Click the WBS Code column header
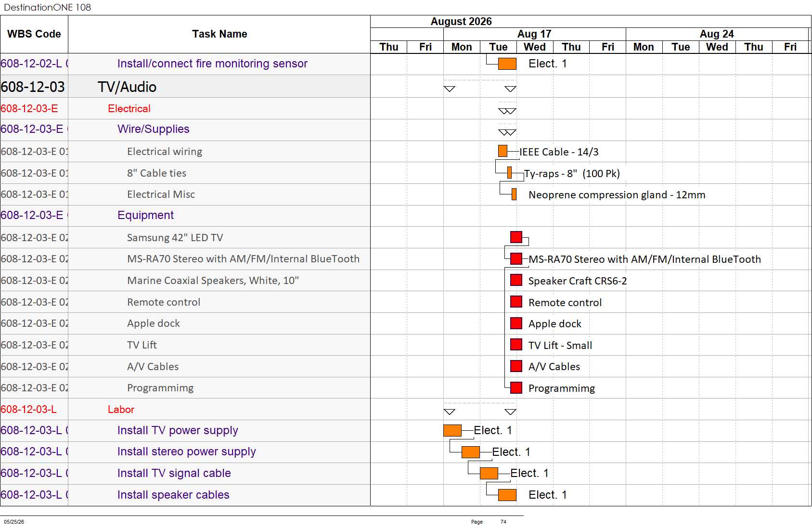 [34, 34]
